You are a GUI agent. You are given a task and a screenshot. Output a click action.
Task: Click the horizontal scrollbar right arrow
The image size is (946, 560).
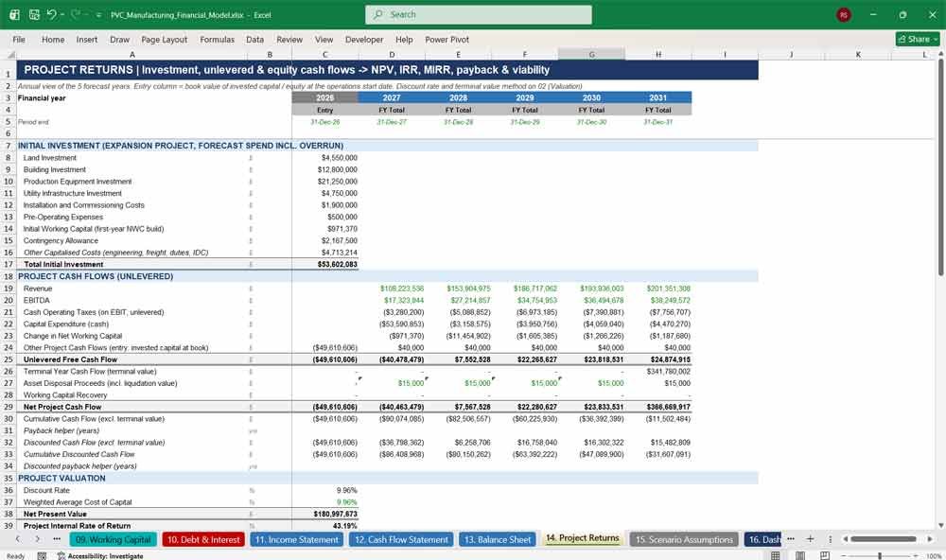[x=930, y=539]
